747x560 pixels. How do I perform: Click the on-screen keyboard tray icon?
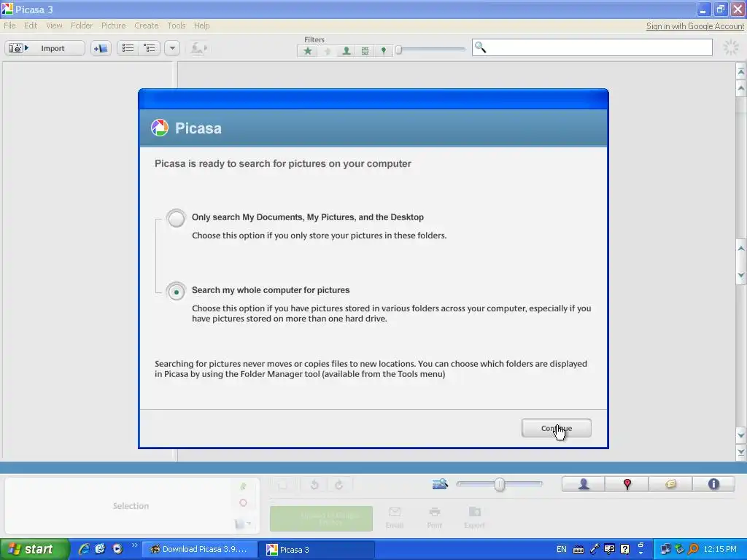[x=578, y=550]
